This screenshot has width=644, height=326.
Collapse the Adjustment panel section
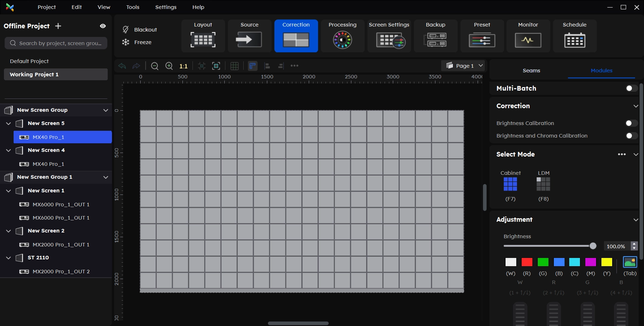[635, 220]
